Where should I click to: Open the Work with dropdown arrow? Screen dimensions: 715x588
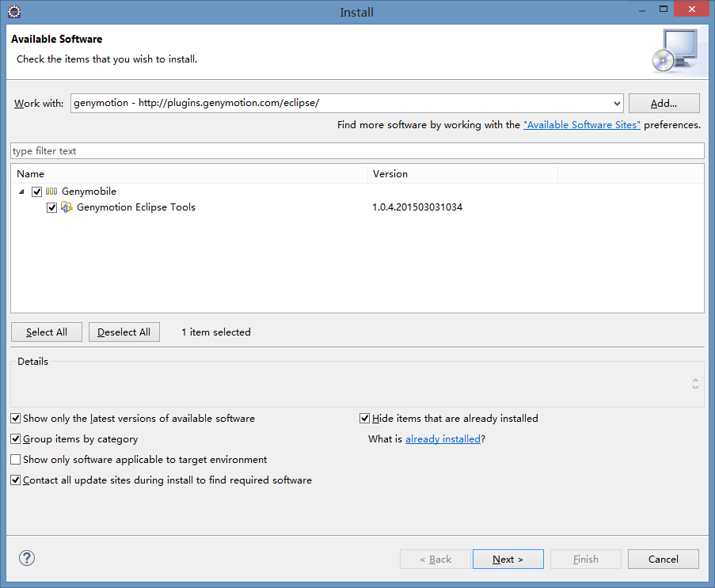617,104
